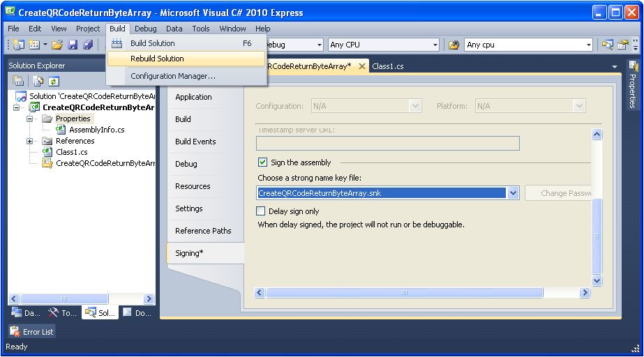The image size is (644, 357).
Task: Click the Class1.cs file icon
Action: click(x=47, y=152)
